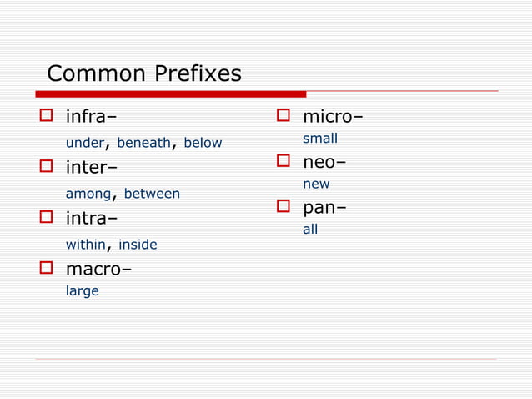Image resolution: width=532 pixels, height=399 pixels.
Task: Select the word 'beneath'
Action: click(x=143, y=143)
